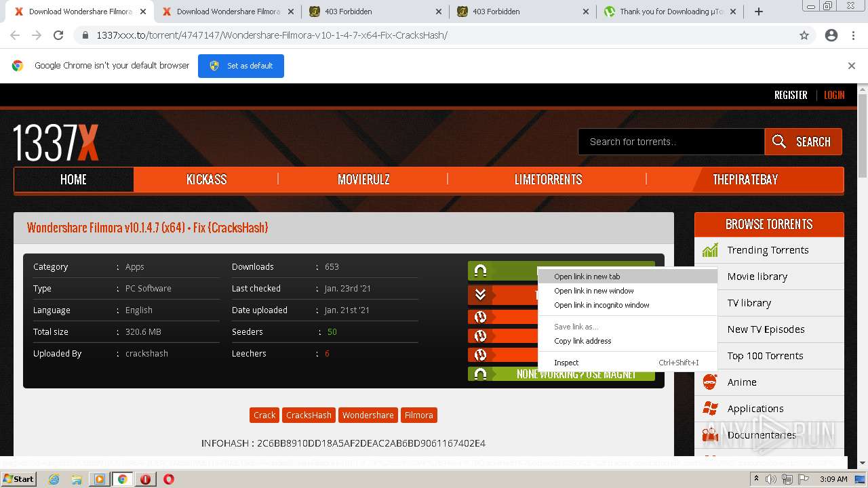Screen dimensions: 868x488
Task: Open KICKASS navigation item
Action: pyautogui.click(x=206, y=180)
